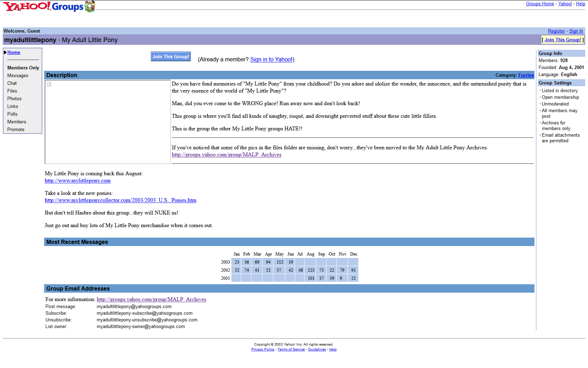Select Messages in the sidebar menu
Viewport: 588px width, 368px height.
tap(18, 76)
